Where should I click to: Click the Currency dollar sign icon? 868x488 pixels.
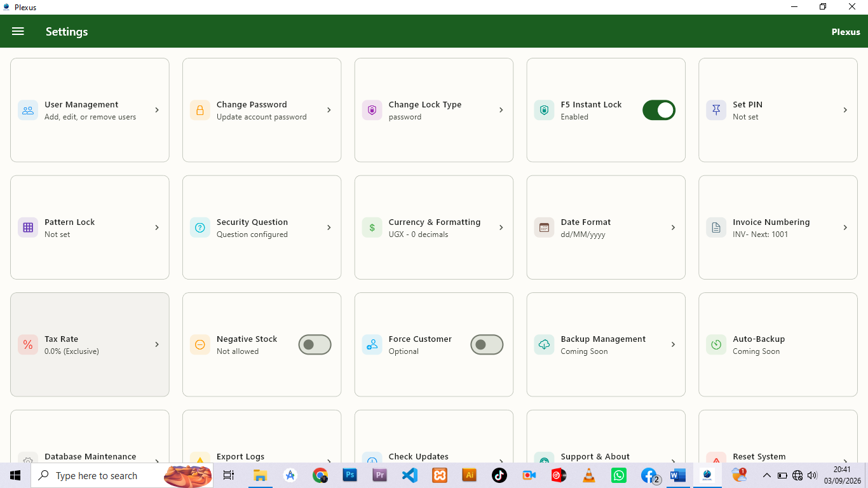372,227
